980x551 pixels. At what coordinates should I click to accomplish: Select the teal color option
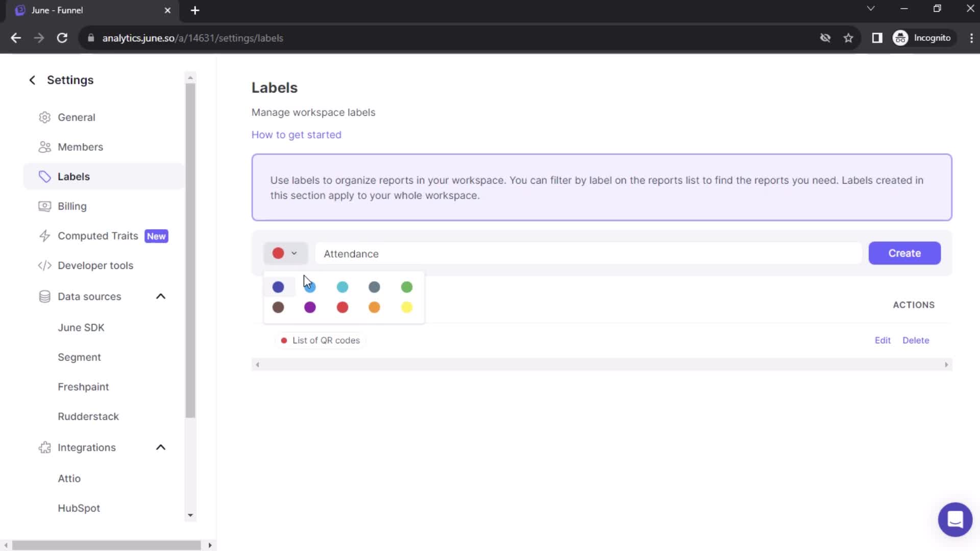point(342,287)
